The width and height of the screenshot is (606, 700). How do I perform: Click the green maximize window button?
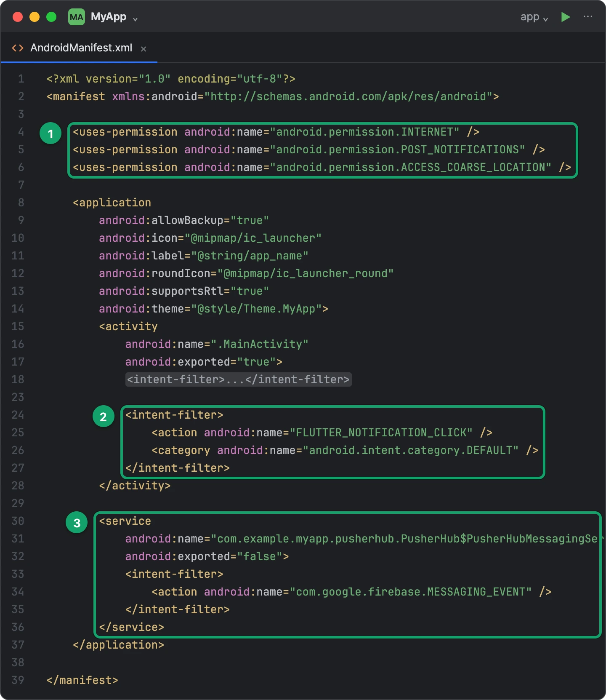click(51, 17)
